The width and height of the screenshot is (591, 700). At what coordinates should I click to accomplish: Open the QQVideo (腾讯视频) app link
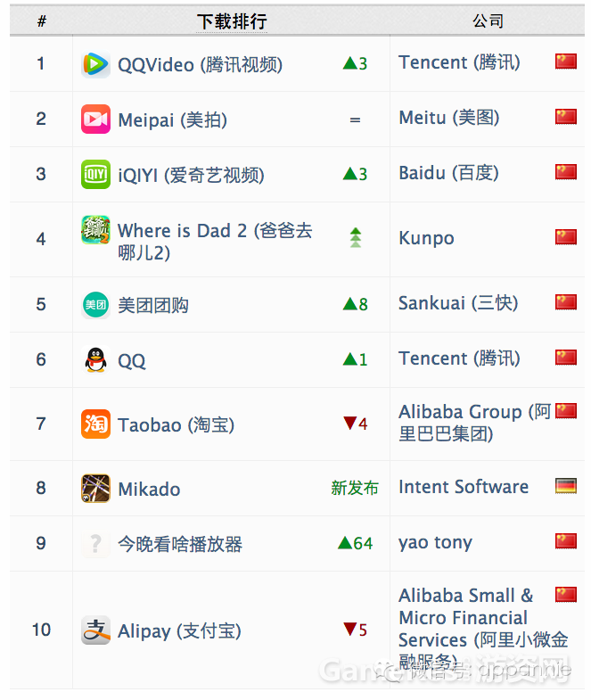(x=200, y=65)
